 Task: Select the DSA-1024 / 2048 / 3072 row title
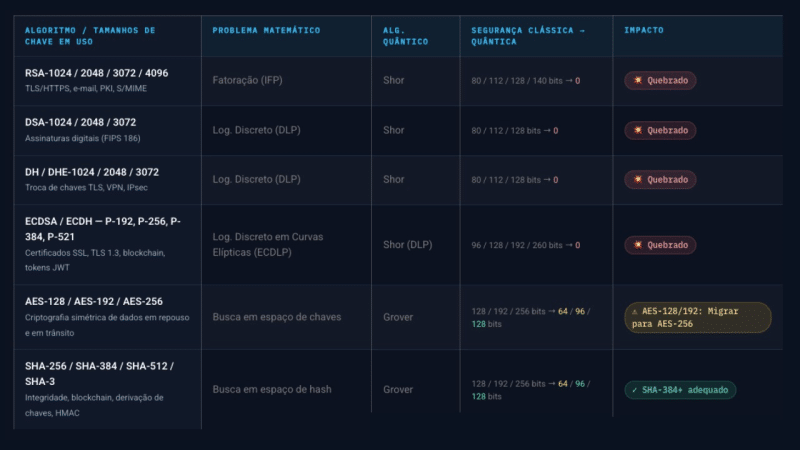tap(81, 122)
